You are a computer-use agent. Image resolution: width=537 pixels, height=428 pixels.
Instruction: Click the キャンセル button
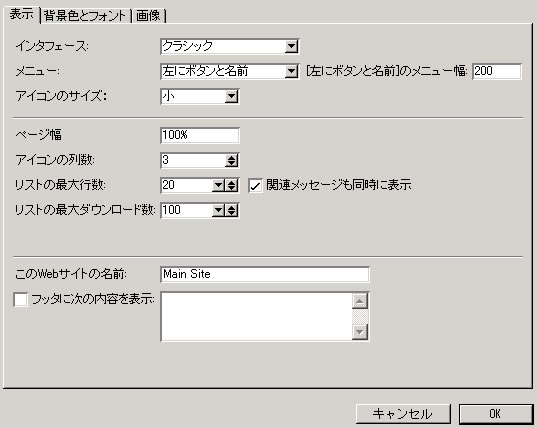point(403,414)
